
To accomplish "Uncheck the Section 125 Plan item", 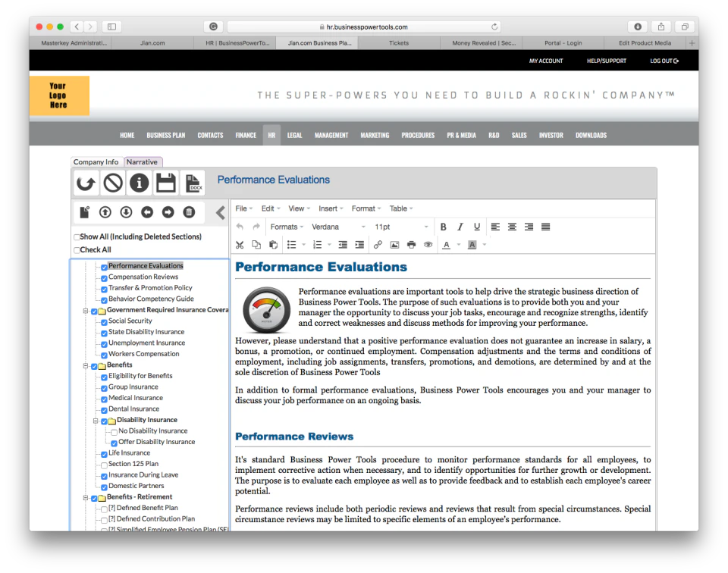I will 103,463.
